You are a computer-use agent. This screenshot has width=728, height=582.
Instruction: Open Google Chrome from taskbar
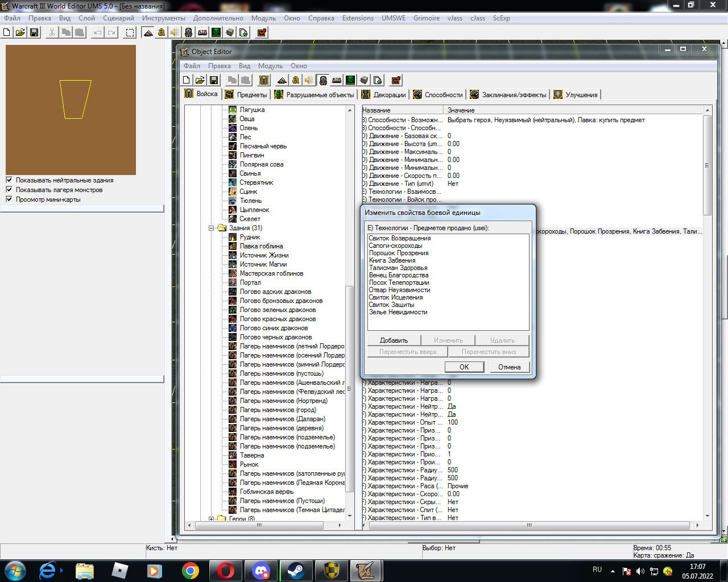click(191, 570)
